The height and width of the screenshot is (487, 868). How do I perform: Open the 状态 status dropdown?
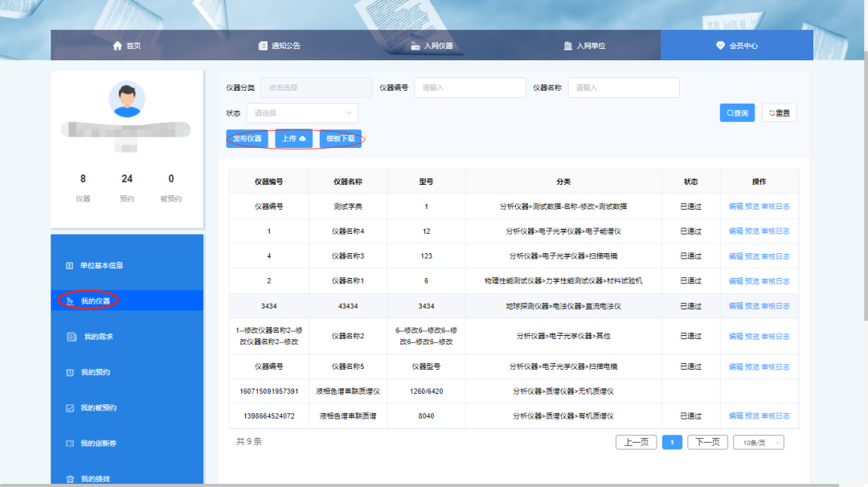pos(302,113)
